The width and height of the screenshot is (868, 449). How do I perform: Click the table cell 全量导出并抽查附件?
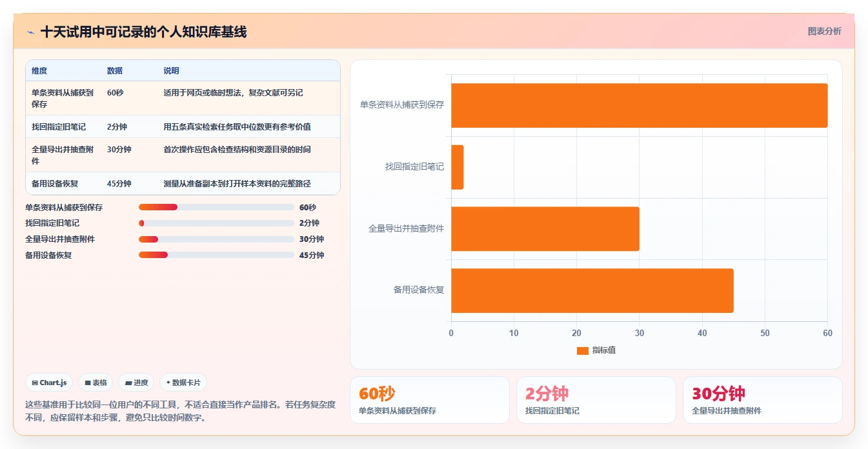click(63, 155)
